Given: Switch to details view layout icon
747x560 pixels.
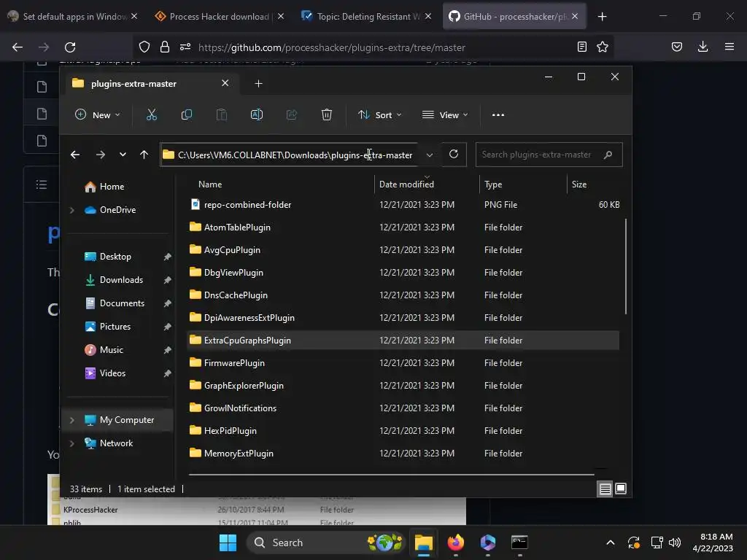Looking at the screenshot, I should 605,489.
